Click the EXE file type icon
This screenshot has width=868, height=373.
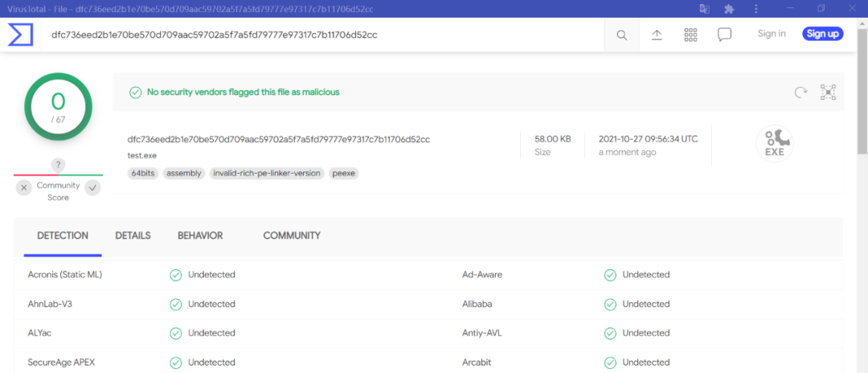click(x=775, y=144)
